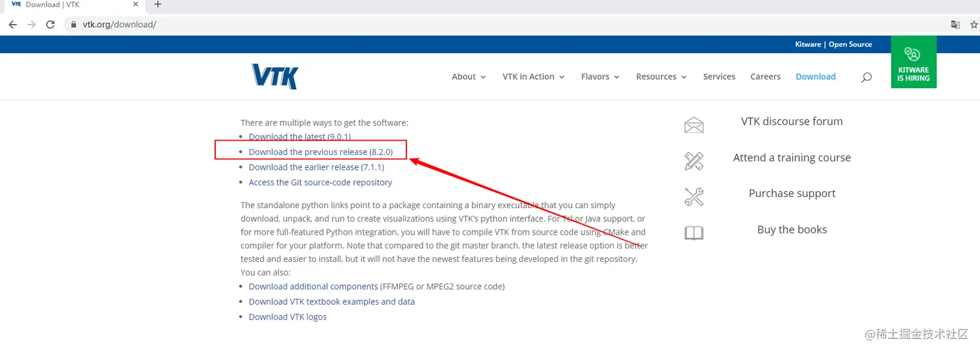The height and width of the screenshot is (352, 980).
Task: Select the Download | VTK browser tab
Action: pos(73,5)
